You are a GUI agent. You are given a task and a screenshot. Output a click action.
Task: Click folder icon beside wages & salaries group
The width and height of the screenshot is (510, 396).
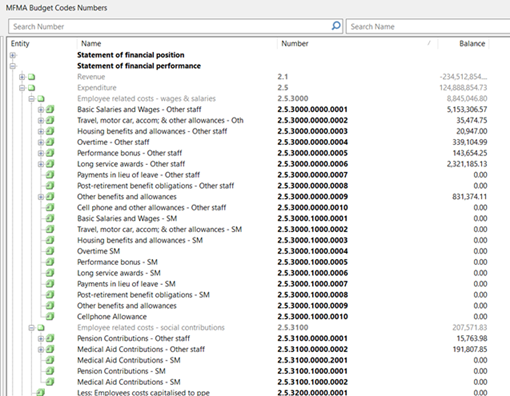41,99
